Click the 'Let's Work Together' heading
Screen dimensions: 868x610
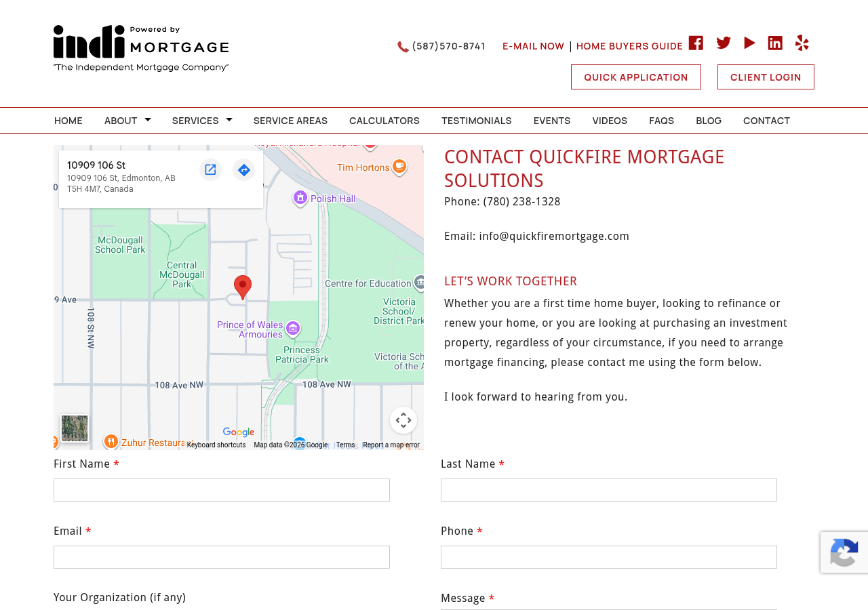point(511,281)
